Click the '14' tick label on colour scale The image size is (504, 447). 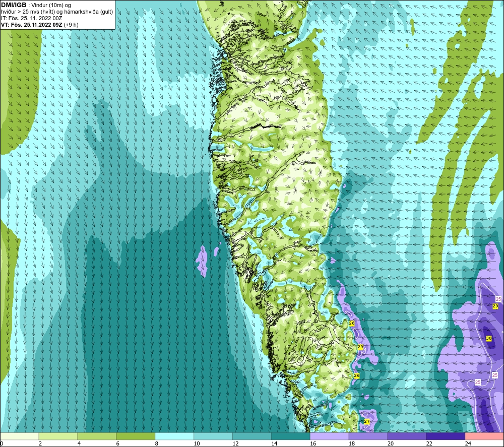click(x=274, y=443)
